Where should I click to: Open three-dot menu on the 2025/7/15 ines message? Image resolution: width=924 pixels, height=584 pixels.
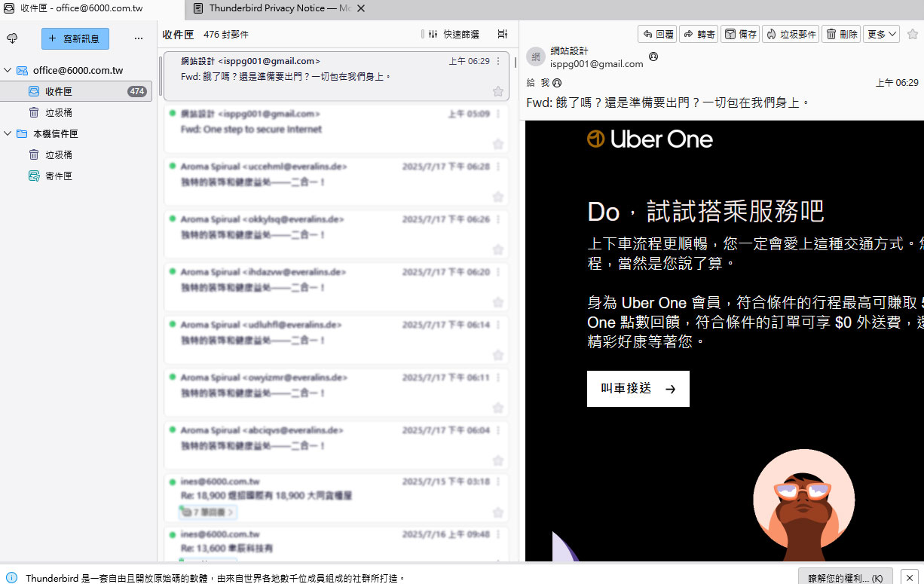[x=498, y=482]
